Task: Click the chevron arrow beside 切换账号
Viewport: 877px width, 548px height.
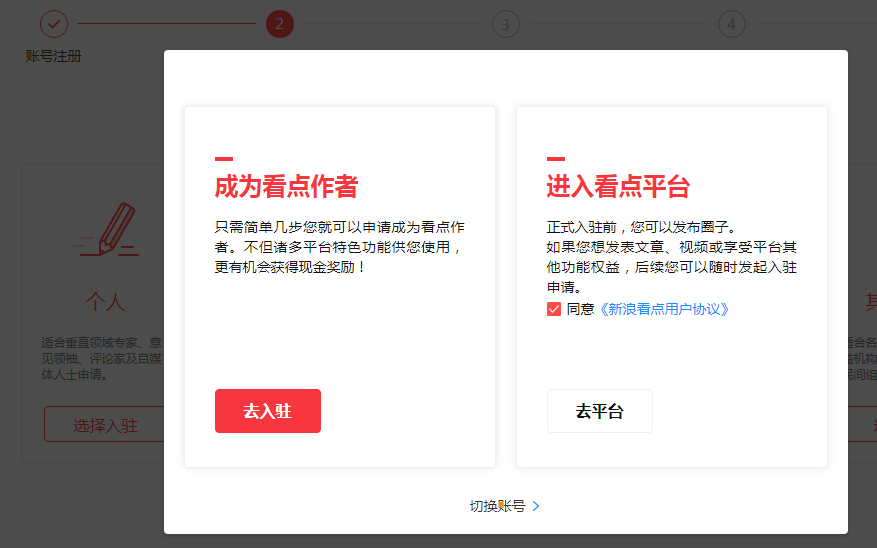Action: [536, 506]
